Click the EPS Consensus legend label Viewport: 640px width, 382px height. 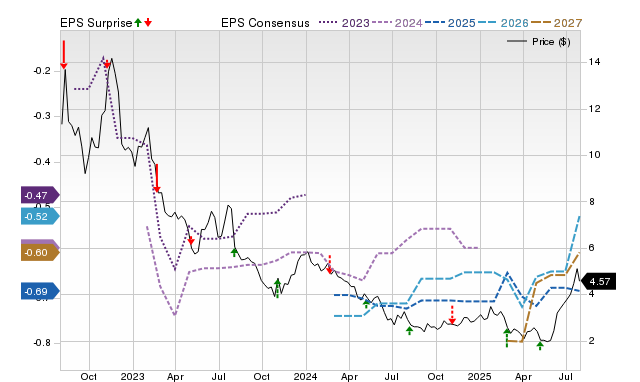pyautogui.click(x=265, y=23)
